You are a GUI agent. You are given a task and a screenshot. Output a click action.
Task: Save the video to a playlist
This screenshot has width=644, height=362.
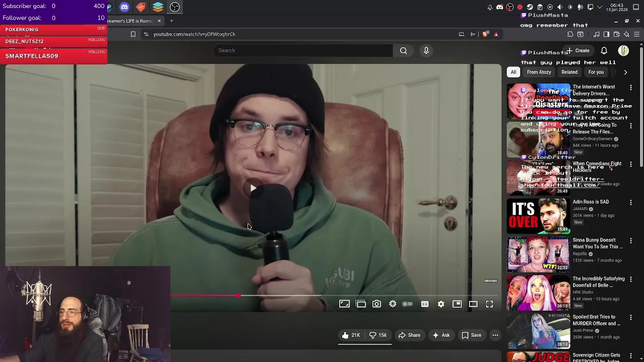tap(471, 335)
